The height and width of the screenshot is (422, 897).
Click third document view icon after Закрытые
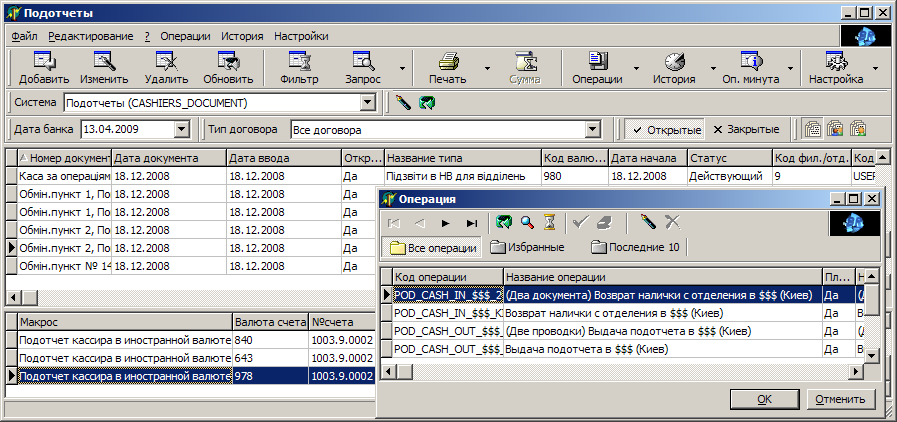coord(858,129)
